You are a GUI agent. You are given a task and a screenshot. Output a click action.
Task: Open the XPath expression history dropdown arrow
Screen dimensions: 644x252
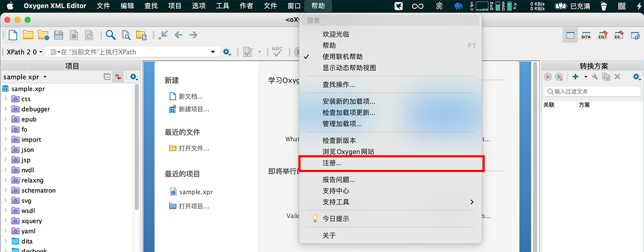(x=213, y=52)
